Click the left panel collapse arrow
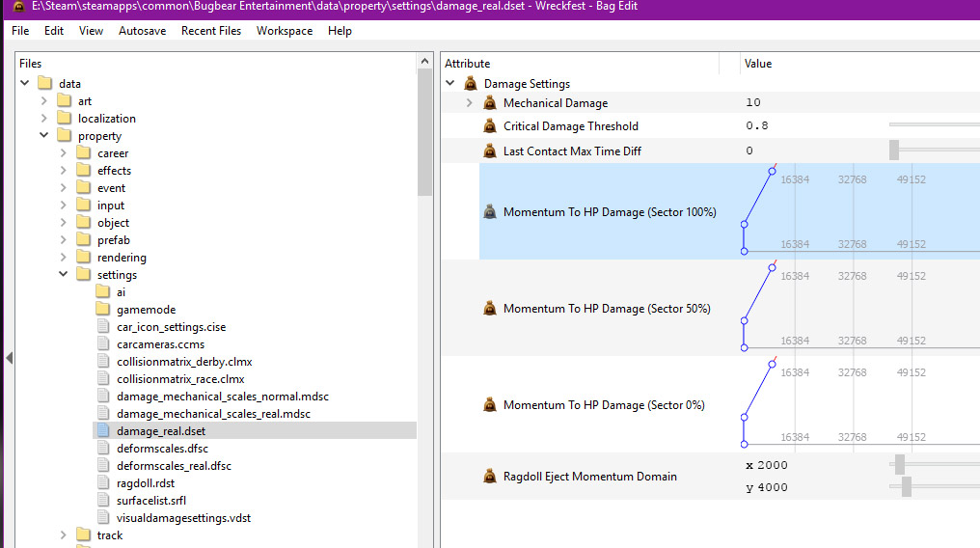The width and height of the screenshot is (980, 548). coord(10,358)
